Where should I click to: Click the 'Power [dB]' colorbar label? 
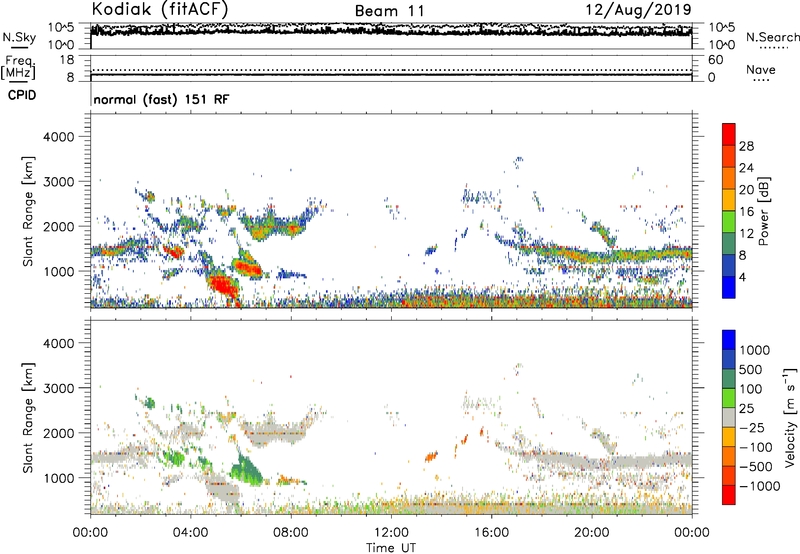(763, 211)
